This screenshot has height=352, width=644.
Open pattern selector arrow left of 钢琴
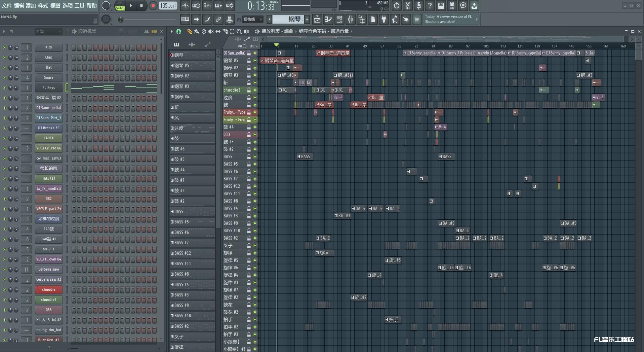[x=269, y=20]
